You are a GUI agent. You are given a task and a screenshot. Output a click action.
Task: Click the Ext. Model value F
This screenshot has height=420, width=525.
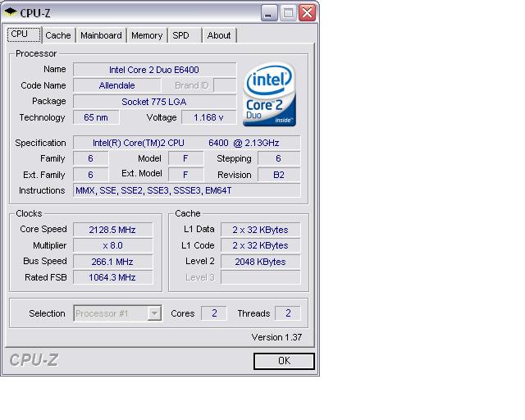tap(185, 175)
